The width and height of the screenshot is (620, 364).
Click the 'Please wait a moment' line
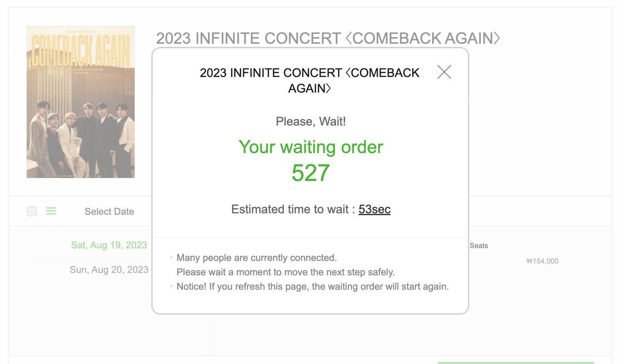pos(285,272)
